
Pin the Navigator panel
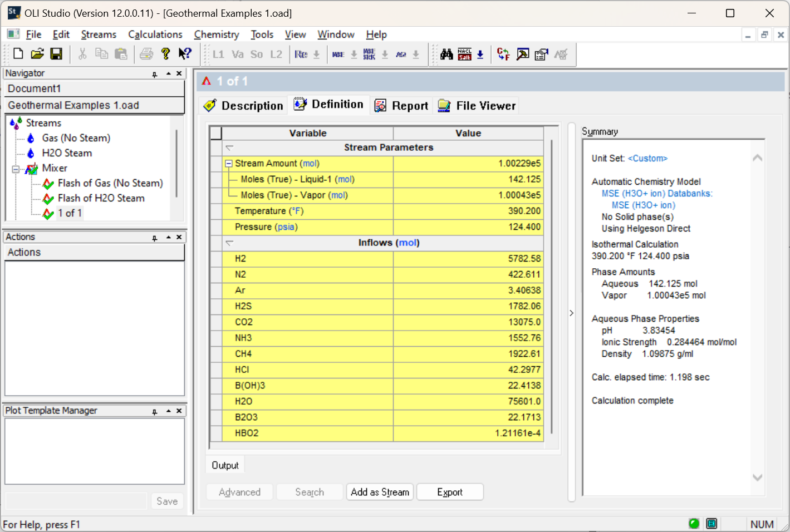tap(155, 74)
